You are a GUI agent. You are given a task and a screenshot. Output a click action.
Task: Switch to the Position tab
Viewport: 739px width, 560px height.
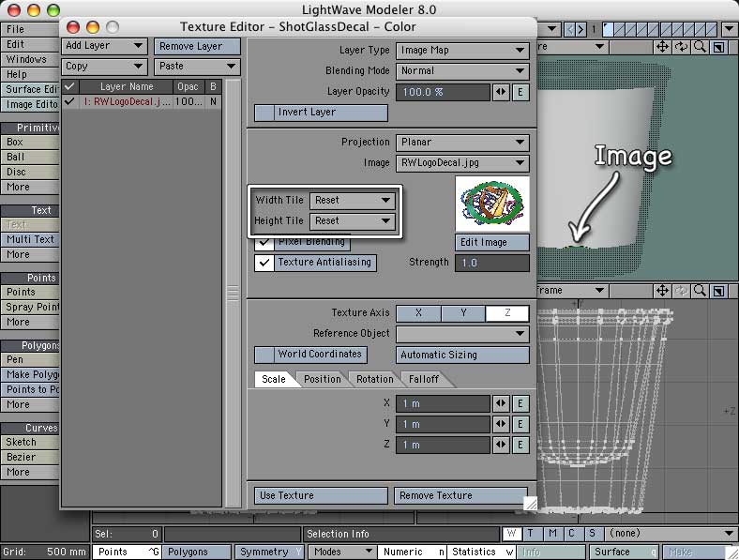point(323,380)
